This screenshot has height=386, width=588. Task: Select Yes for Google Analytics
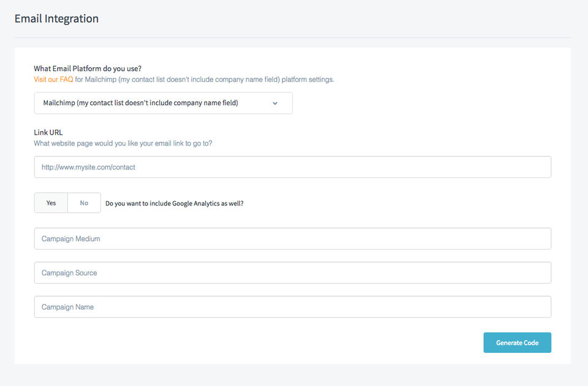click(x=51, y=203)
